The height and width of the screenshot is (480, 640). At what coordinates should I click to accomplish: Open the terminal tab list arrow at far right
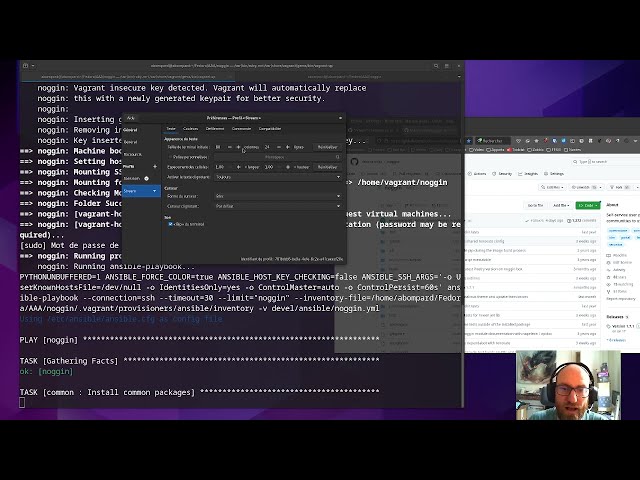(x=459, y=76)
